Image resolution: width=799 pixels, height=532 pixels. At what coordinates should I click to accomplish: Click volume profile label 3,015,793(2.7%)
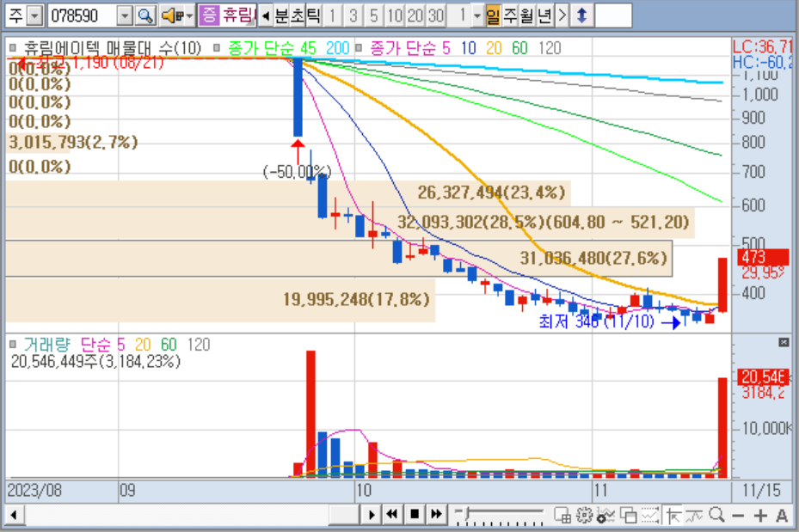[73, 142]
